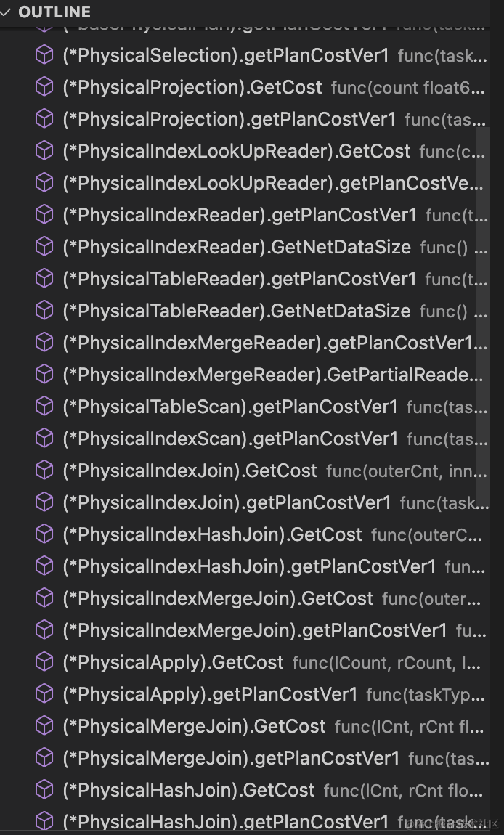Select (*PhysicalIndexMergeReader).getPlanCostVer1 entry

click(x=269, y=343)
